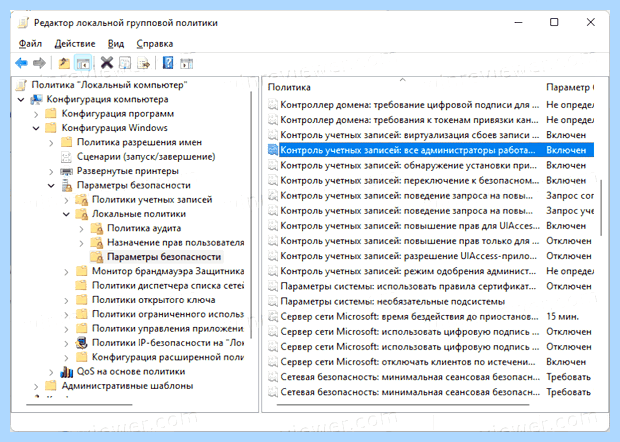The width and height of the screenshot is (620, 442).
Task: Click the Export list toolbar icon
Action: tap(144, 63)
